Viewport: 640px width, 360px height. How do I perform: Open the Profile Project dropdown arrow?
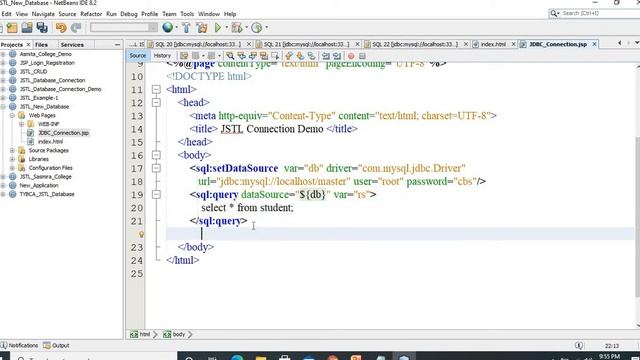pos(267,28)
